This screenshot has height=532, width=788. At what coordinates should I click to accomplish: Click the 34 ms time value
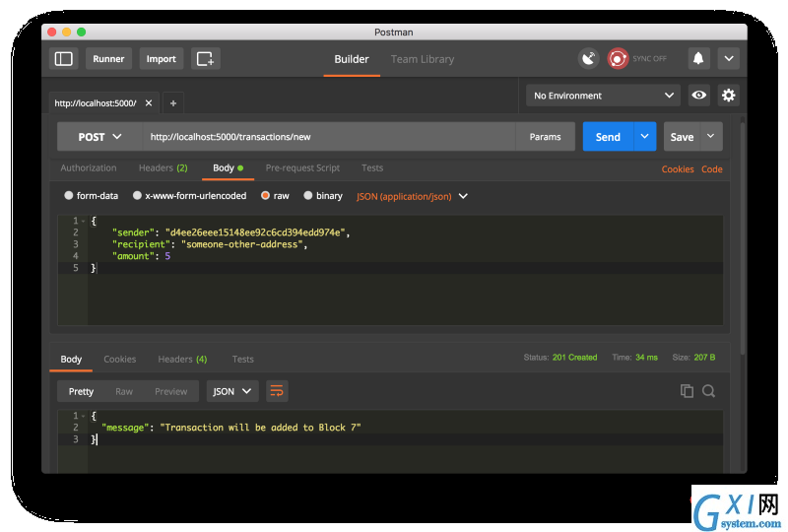click(647, 358)
